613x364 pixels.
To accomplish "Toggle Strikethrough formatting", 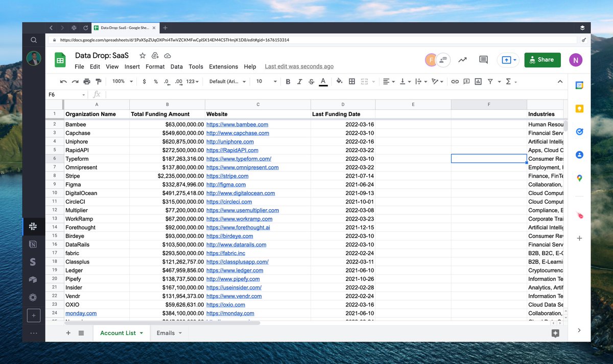I will (312, 82).
